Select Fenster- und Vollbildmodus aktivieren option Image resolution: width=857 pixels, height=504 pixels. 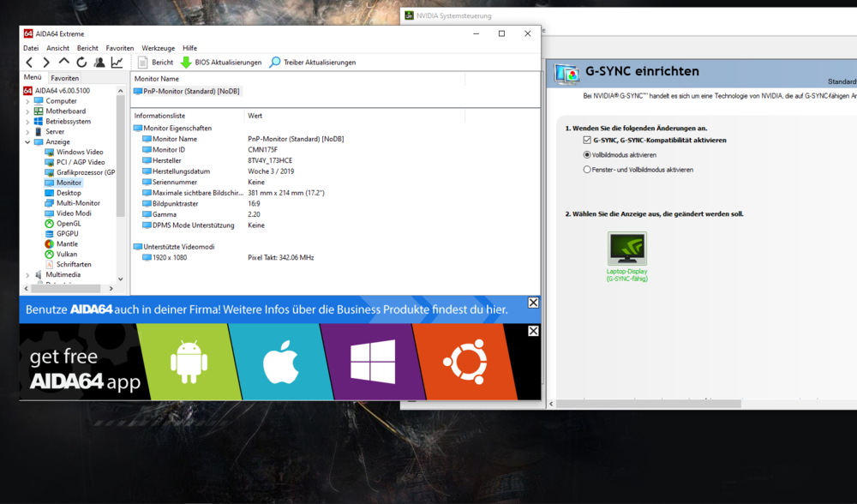pos(587,170)
